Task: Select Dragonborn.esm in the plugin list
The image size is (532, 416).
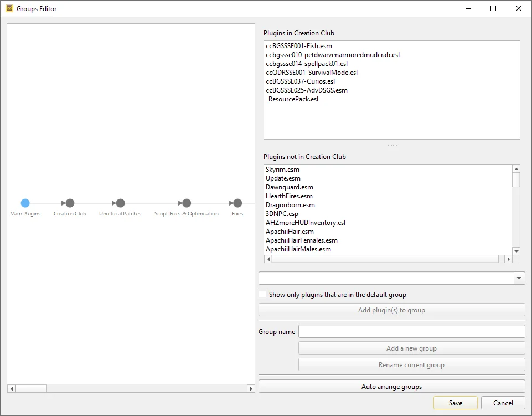Action: [x=290, y=205]
